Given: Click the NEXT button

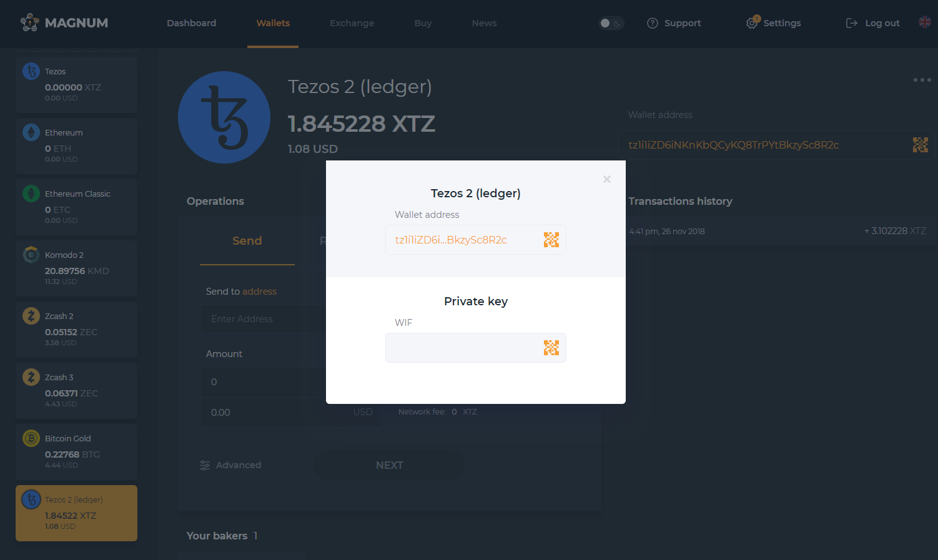Looking at the screenshot, I should click(x=390, y=465).
